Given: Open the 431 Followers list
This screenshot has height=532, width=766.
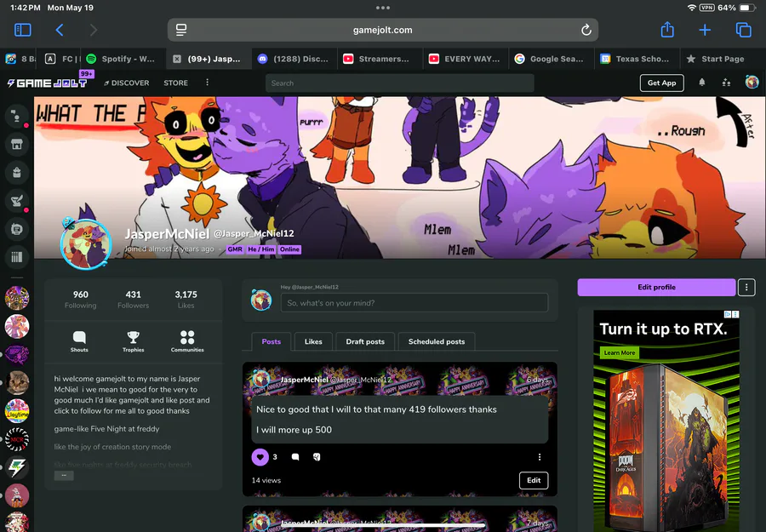Looking at the screenshot, I should [x=133, y=300].
